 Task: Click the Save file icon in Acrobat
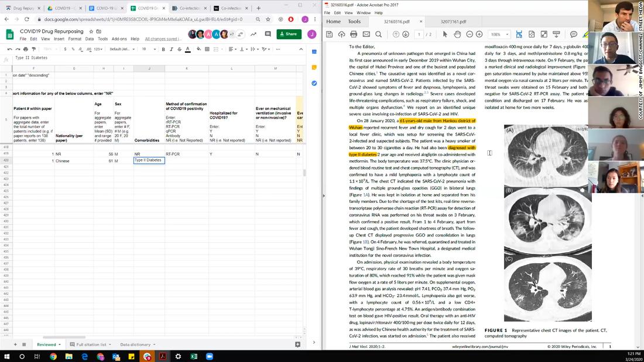click(330, 35)
